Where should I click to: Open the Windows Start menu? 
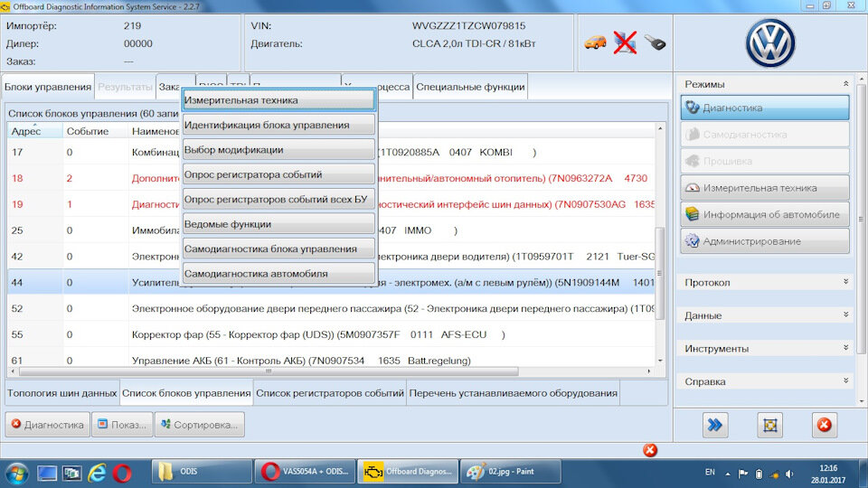16,473
